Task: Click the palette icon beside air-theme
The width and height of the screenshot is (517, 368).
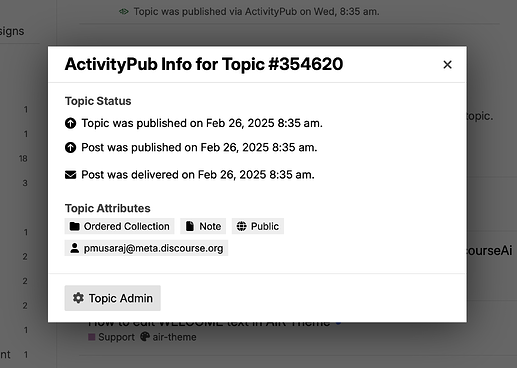Action: tap(145, 337)
